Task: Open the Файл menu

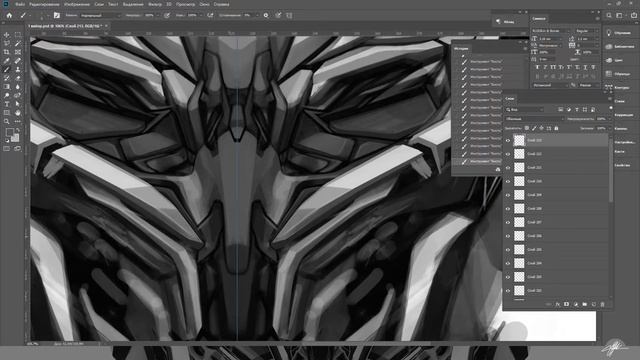Action: tap(20, 4)
